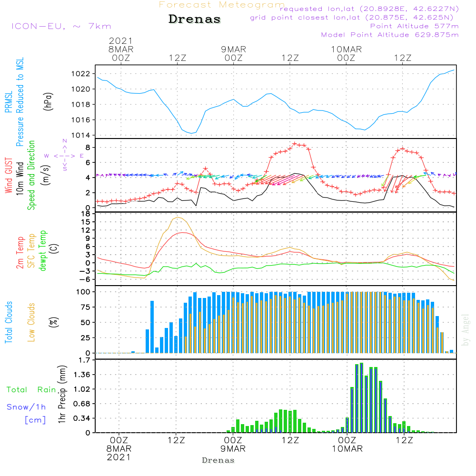Click the '10MAR 00Z' top axis label

point(347,54)
